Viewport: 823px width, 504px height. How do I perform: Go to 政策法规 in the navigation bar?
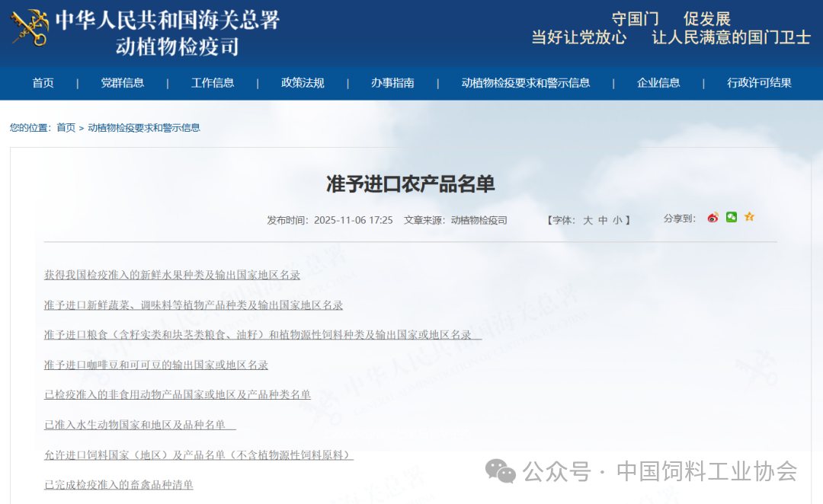click(303, 83)
